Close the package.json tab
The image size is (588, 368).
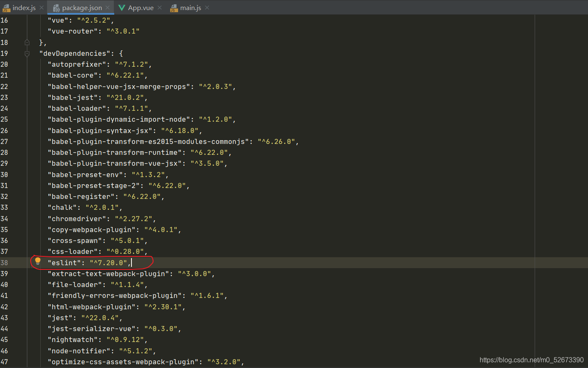(x=108, y=8)
